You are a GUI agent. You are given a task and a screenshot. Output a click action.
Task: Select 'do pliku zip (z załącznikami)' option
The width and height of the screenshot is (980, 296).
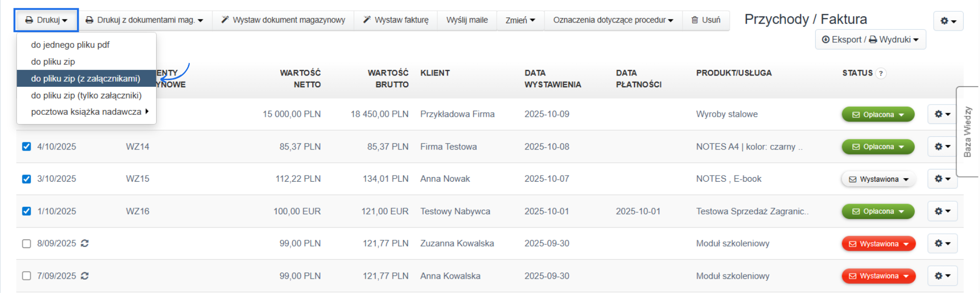[x=86, y=79]
